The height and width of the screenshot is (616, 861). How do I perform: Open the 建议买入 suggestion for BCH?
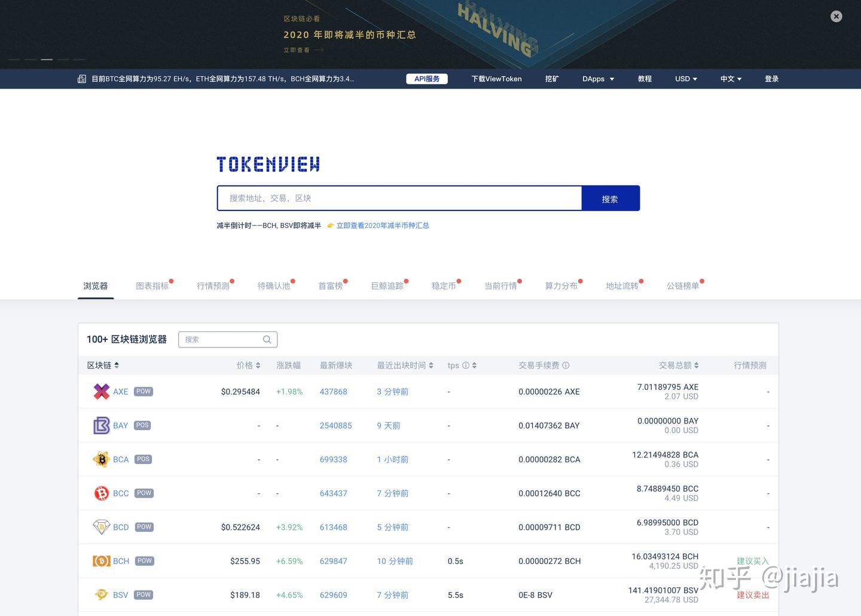[752, 561]
